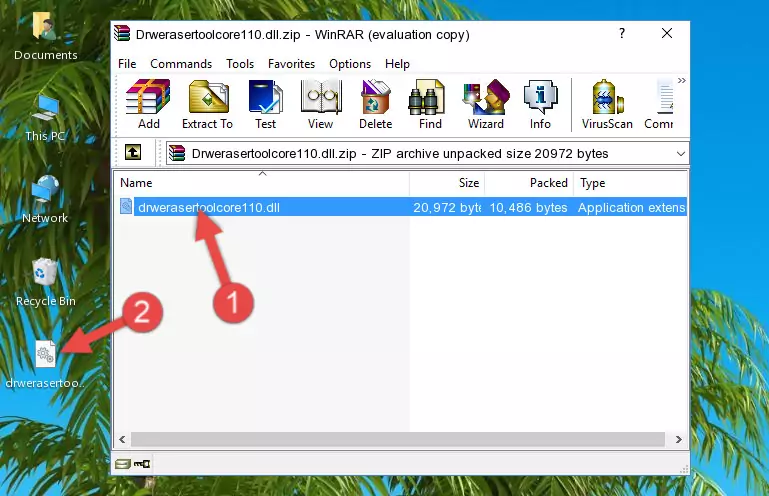Sort by Name column header
Screen dimensions: 769x496
[262, 183]
